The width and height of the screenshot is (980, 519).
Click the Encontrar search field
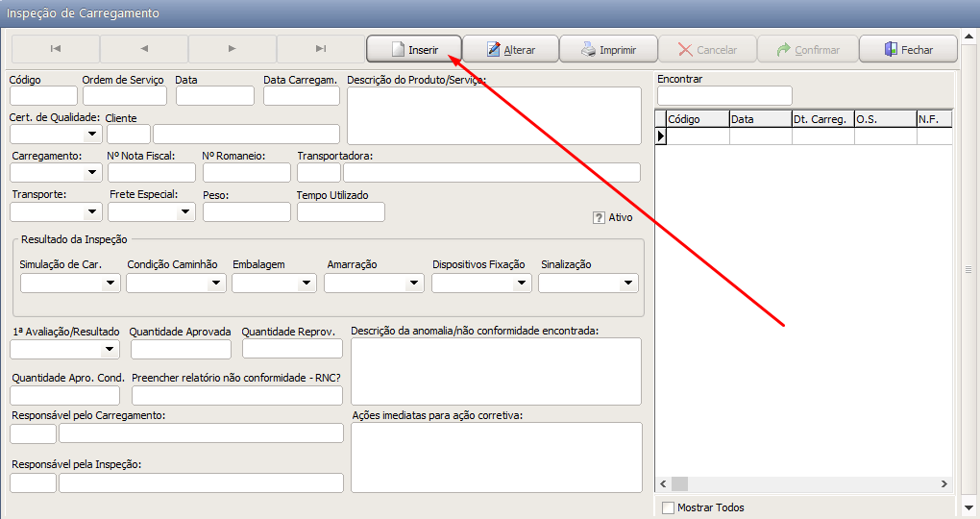pos(724,96)
